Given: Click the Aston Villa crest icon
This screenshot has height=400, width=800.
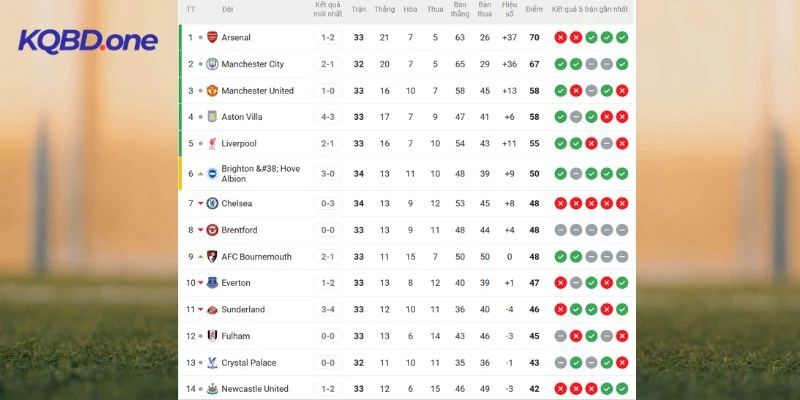Looking at the screenshot, I should 212,117.
